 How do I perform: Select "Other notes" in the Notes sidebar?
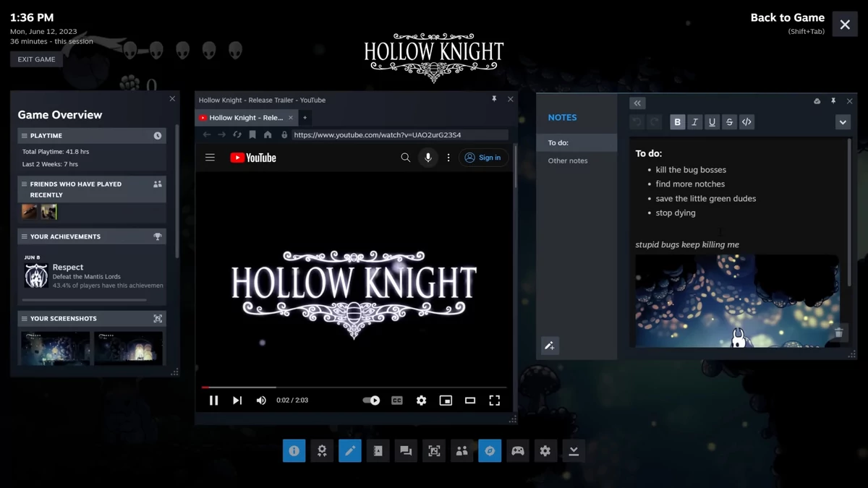pyautogui.click(x=576, y=160)
